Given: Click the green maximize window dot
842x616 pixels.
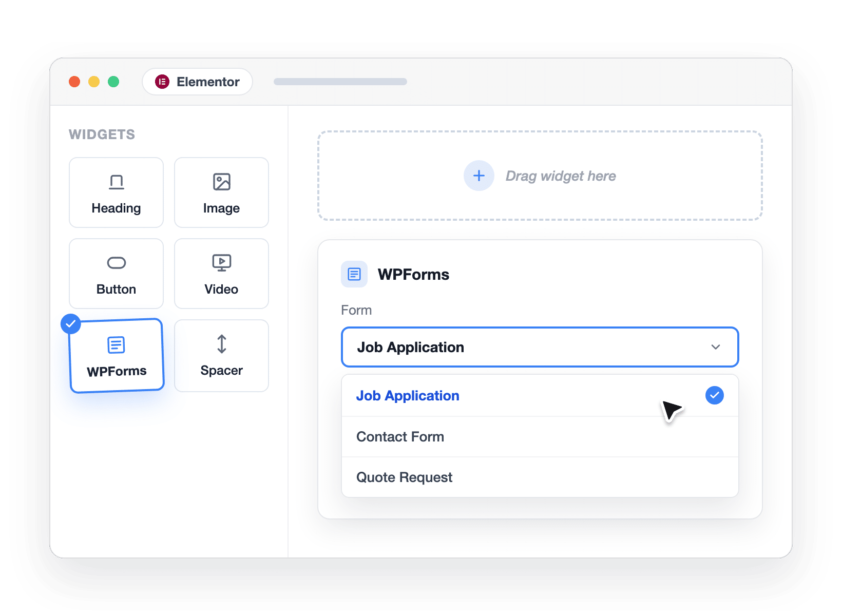Looking at the screenshot, I should tap(113, 82).
